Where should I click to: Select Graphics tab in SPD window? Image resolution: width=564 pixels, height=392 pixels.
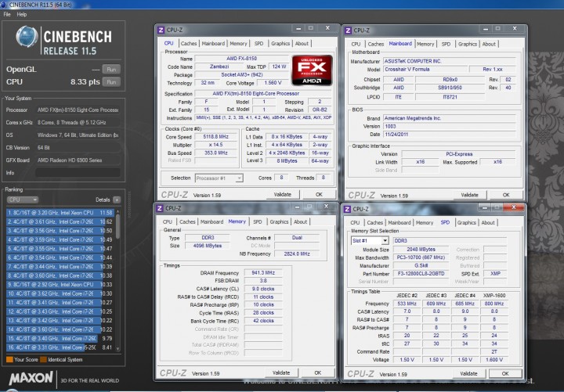point(467,223)
